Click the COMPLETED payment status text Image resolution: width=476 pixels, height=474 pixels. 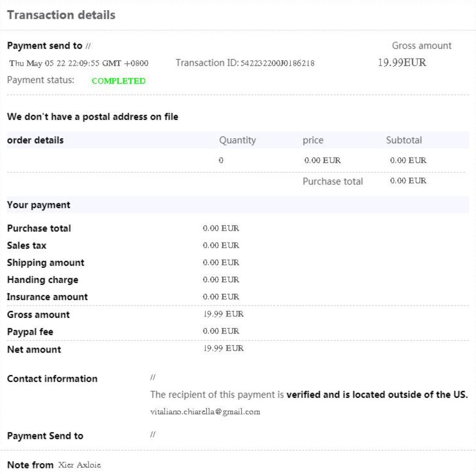[119, 81]
